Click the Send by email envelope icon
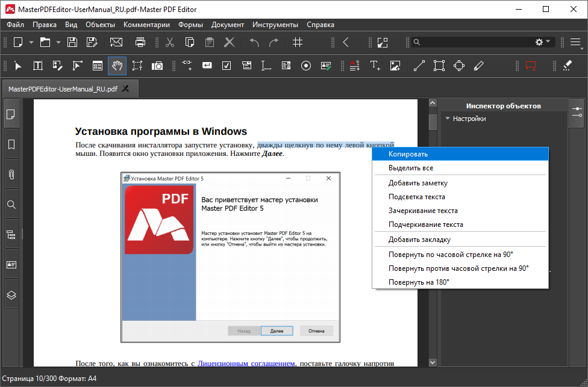588x387 pixels. pyautogui.click(x=116, y=42)
